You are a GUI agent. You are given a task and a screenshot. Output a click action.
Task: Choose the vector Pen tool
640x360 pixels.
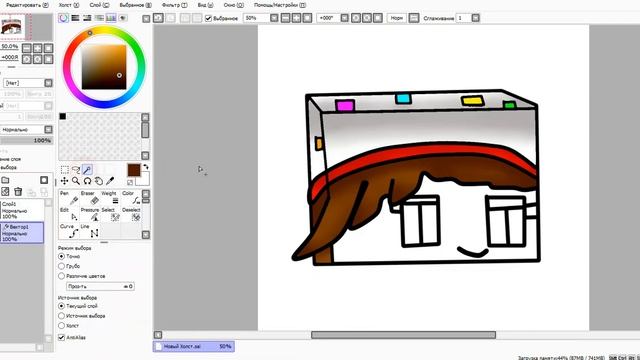pos(69,198)
